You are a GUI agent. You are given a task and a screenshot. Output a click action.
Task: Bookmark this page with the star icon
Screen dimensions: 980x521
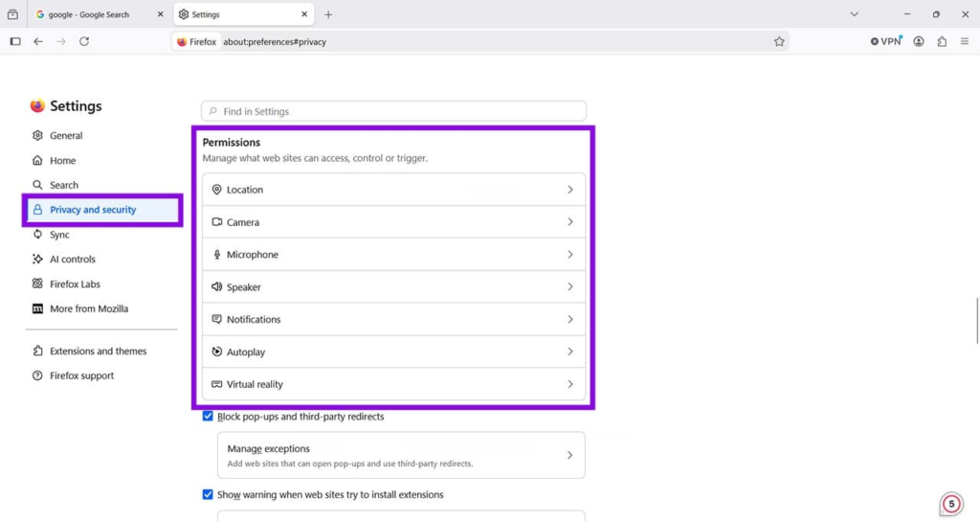pos(779,42)
